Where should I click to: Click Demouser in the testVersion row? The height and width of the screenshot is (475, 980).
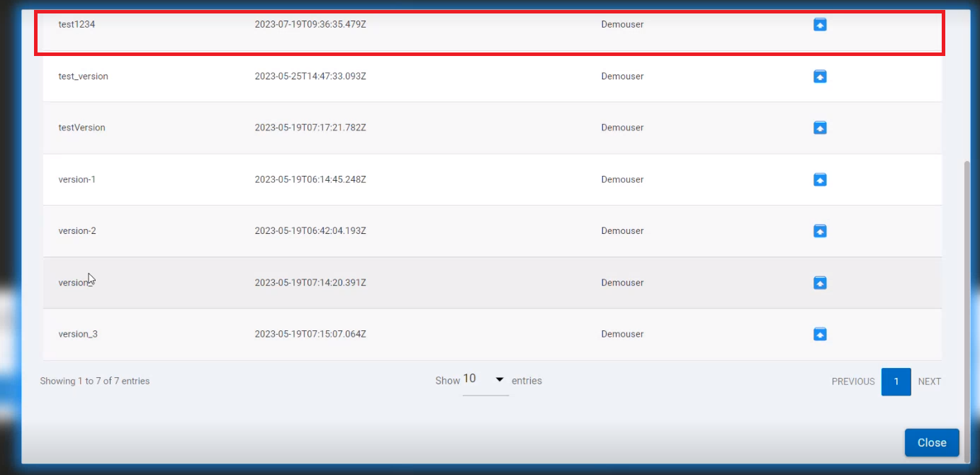click(622, 128)
